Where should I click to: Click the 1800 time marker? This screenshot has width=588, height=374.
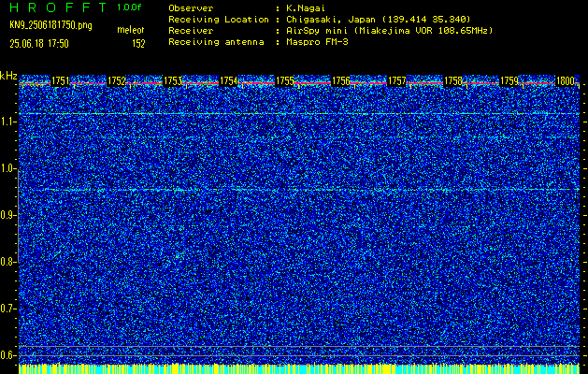[566, 81]
